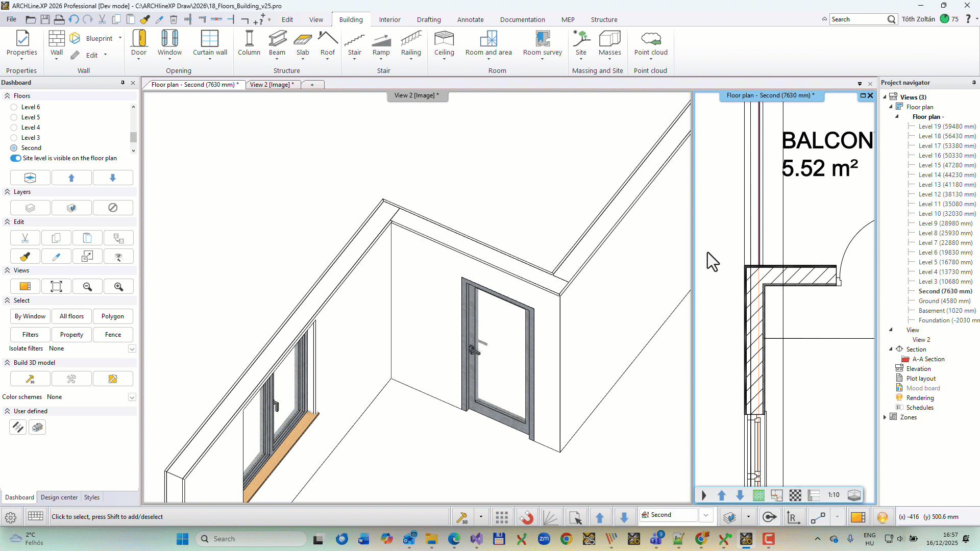Screen dimensions: 980x551
Task: Open the Isolate filters dropdown
Action: pyautogui.click(x=132, y=349)
